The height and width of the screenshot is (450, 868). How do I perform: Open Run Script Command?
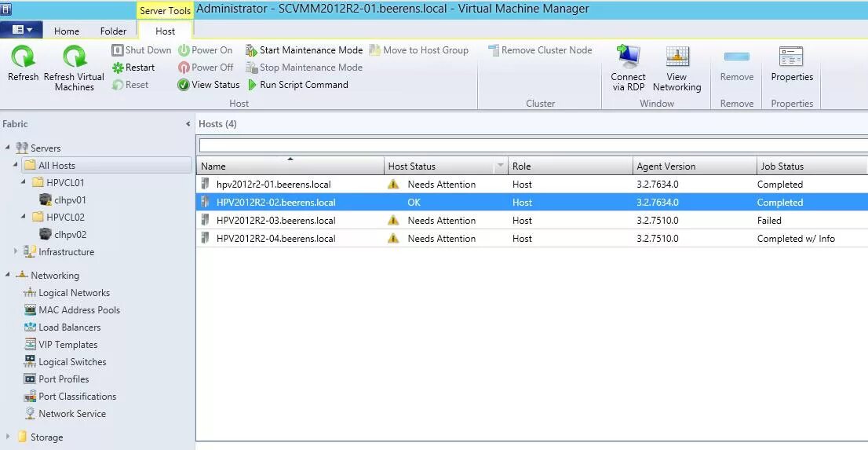coord(297,85)
